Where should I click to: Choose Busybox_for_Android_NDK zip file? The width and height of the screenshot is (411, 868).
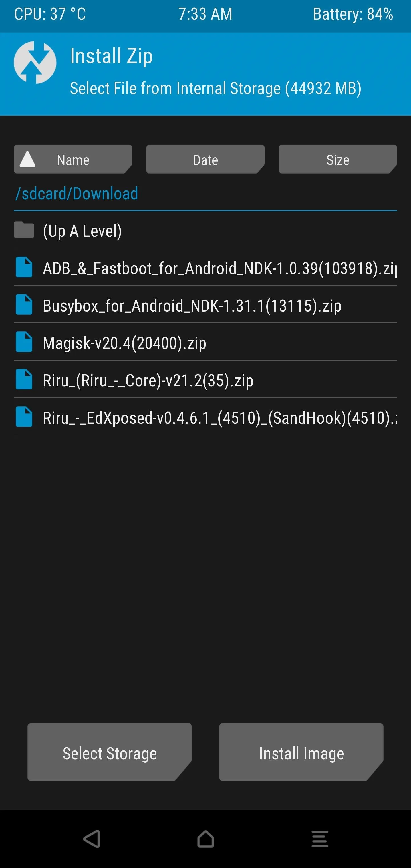click(205, 305)
